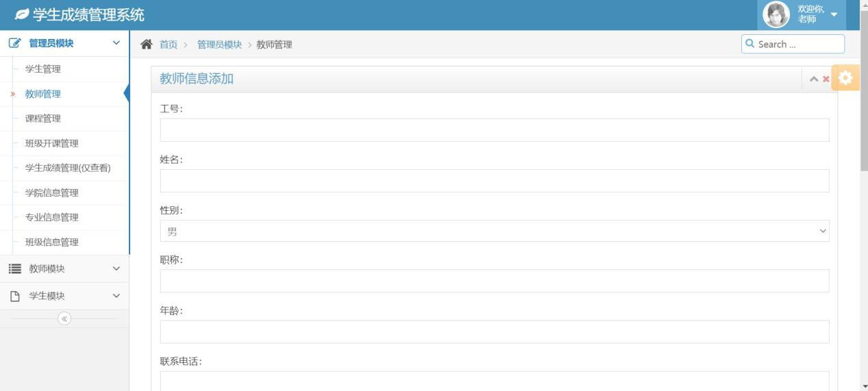Open 学生成绩管理(仅查看) in the sidebar
868x391 pixels.
tap(68, 168)
